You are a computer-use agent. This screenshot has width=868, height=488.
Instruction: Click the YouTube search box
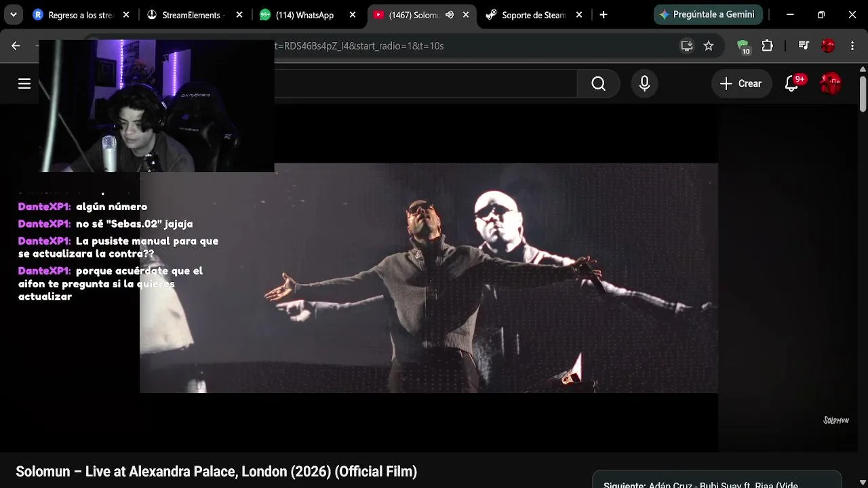425,83
